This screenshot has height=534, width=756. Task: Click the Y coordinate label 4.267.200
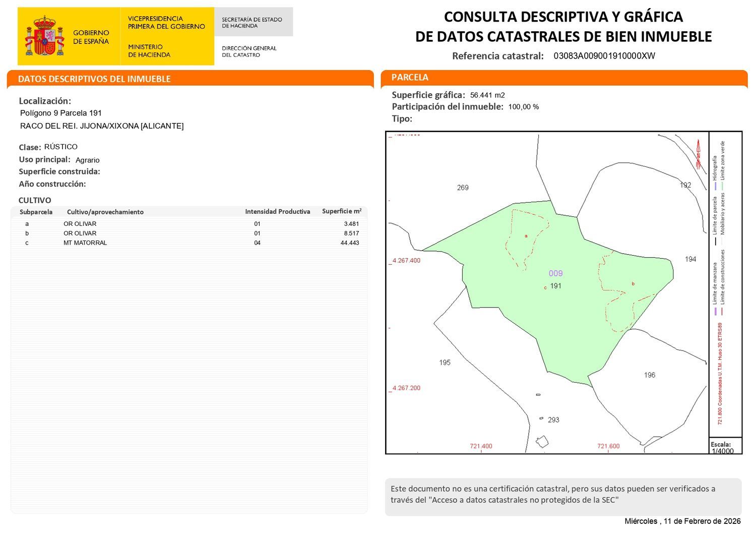point(406,388)
